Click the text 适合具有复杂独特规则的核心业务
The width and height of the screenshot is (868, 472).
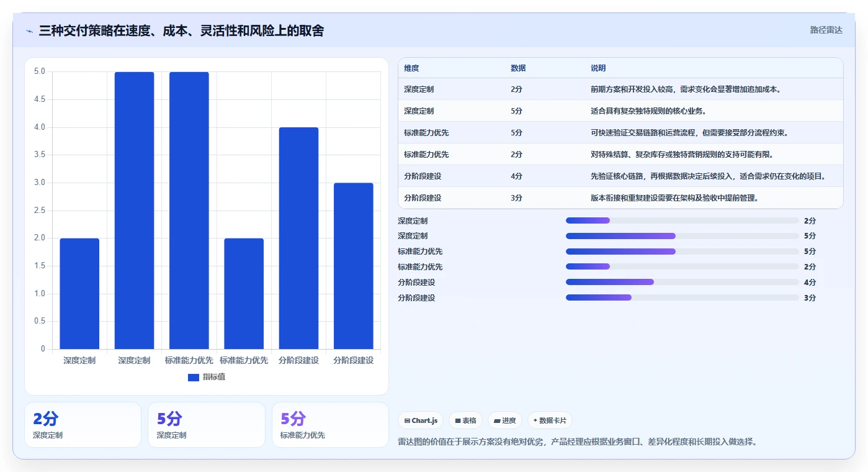click(648, 111)
